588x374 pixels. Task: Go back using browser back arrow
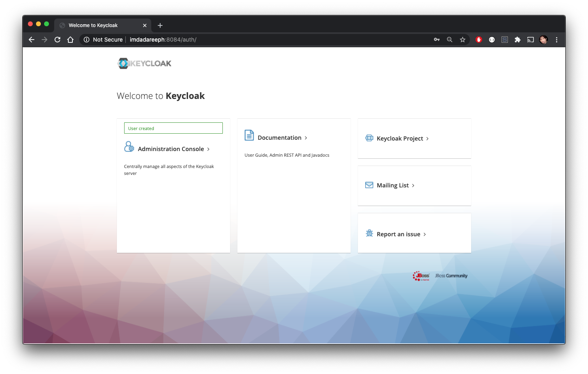(32, 40)
